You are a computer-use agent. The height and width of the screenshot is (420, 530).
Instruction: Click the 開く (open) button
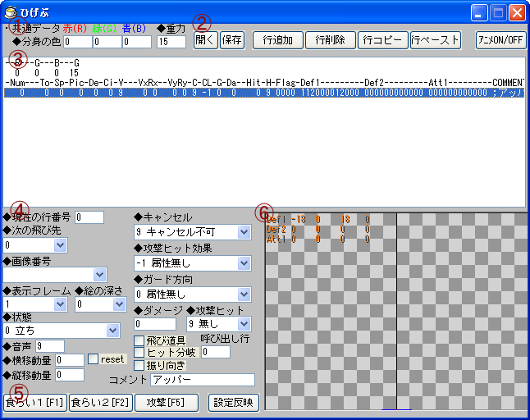pos(205,40)
